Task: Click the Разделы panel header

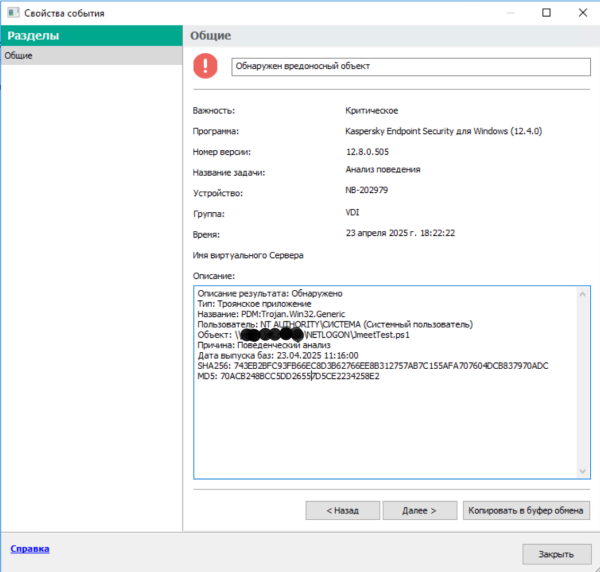Action: (x=91, y=36)
